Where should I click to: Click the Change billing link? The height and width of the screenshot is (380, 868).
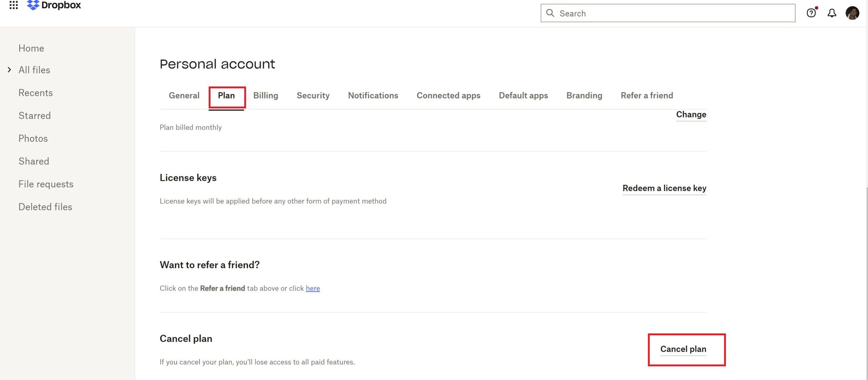click(x=691, y=115)
